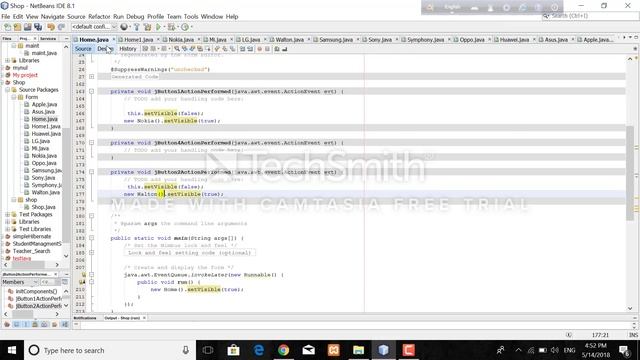Switch to Design view
Screen dimensions: 640x360
tap(105, 49)
